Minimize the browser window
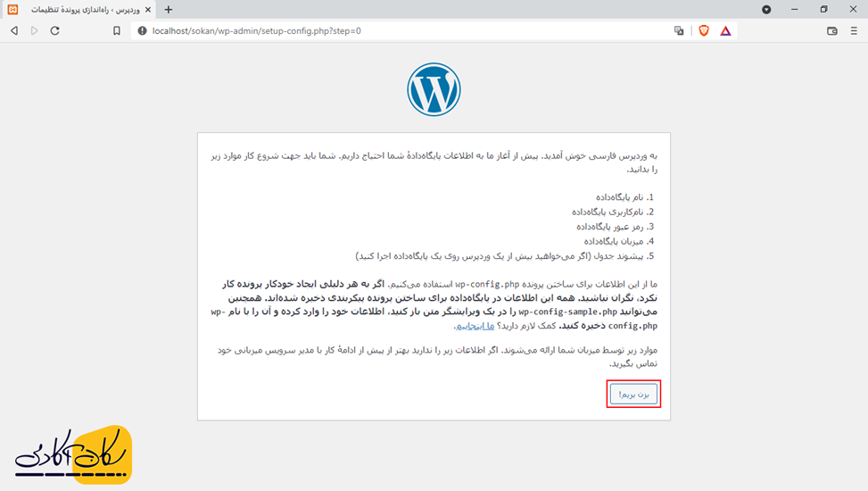The image size is (868, 491). pos(794,10)
